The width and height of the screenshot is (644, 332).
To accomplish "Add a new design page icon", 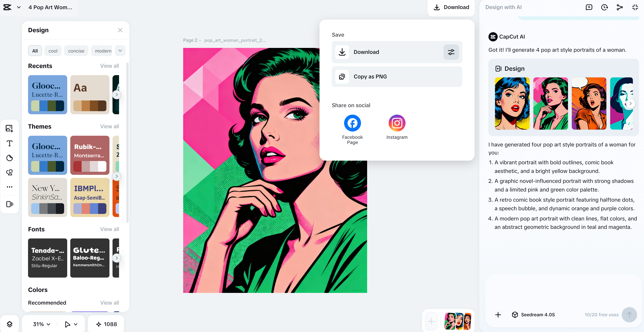I will 589,7.
